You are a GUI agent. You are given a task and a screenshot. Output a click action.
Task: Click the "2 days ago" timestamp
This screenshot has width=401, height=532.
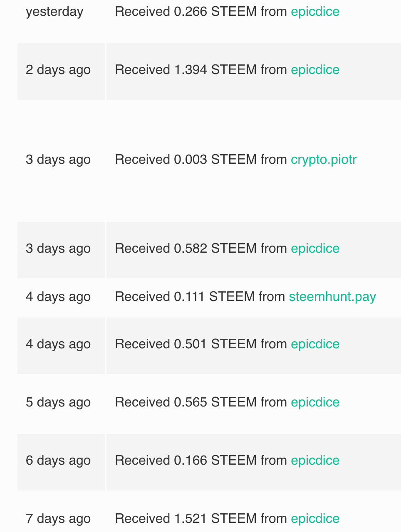pyautogui.click(x=58, y=70)
